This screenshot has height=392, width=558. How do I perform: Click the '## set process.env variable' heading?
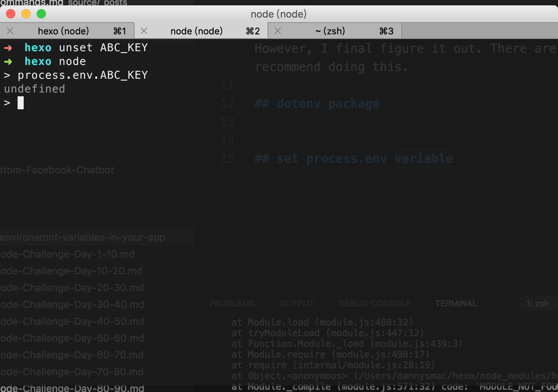pos(354,159)
